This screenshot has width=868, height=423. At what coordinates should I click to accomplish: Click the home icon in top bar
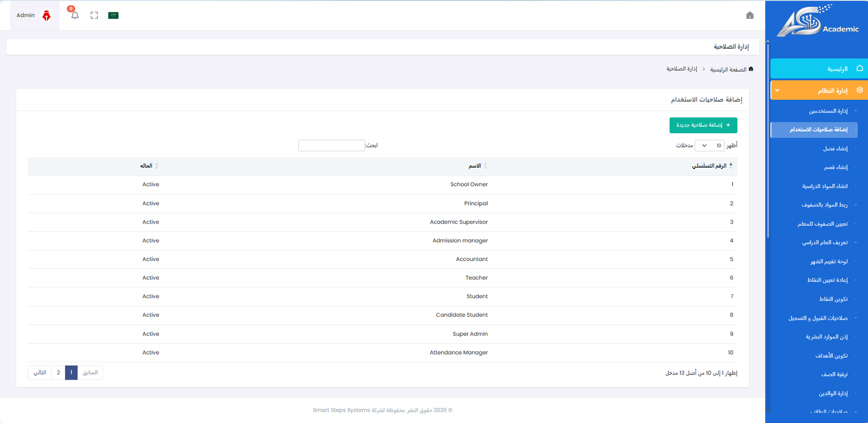750,15
